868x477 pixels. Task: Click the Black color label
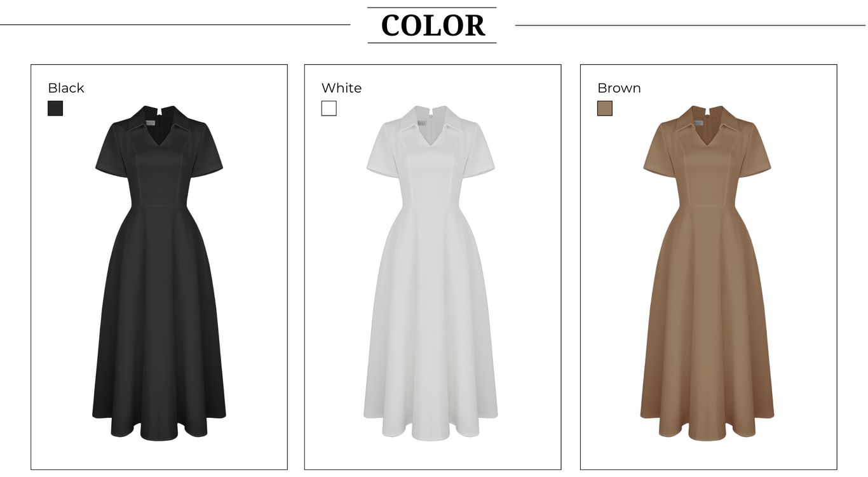tap(66, 88)
